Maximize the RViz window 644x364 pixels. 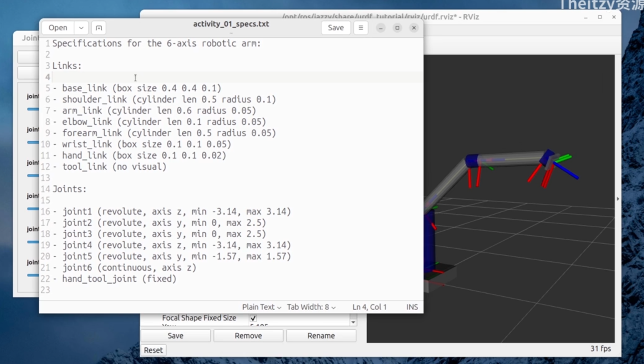point(600,17)
